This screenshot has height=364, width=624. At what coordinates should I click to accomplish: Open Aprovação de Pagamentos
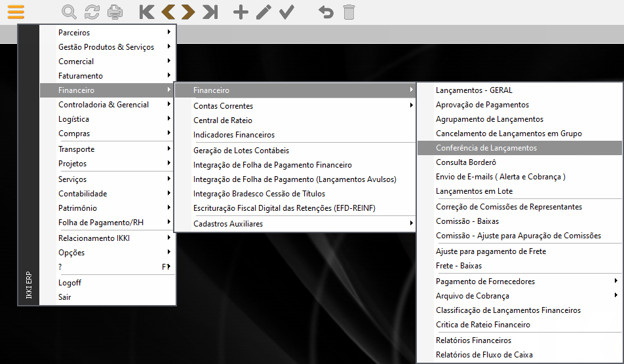click(520, 105)
